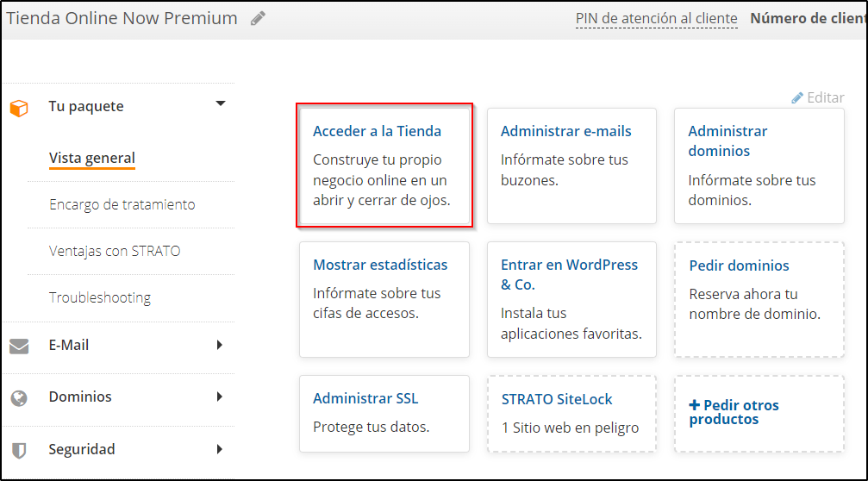
Task: Click the pencil icon next to Tienda Online Now Premium
Action: click(x=258, y=18)
